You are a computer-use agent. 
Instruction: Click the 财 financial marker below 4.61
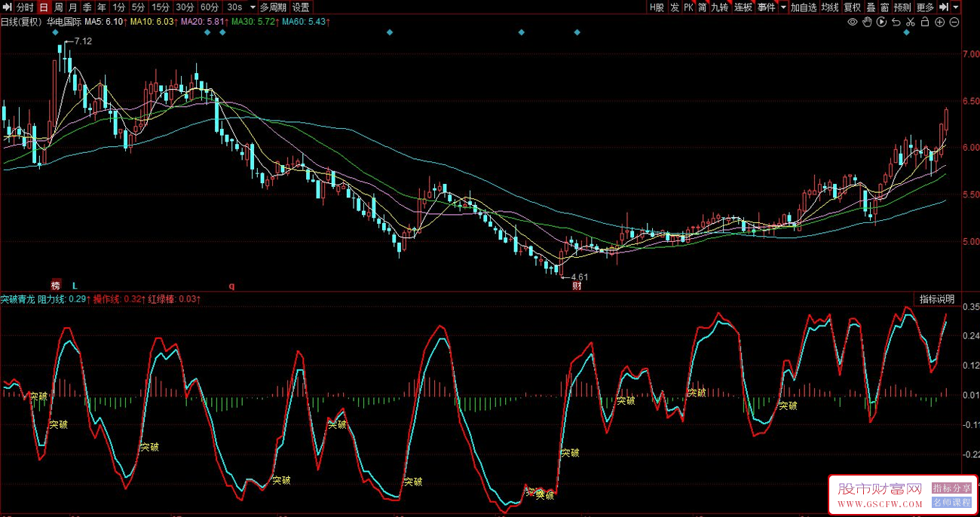pos(577,286)
